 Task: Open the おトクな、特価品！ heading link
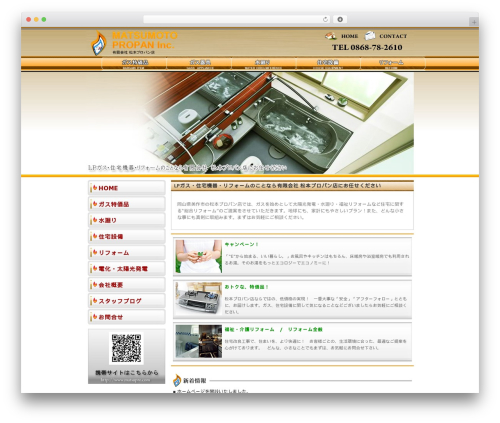(x=246, y=287)
